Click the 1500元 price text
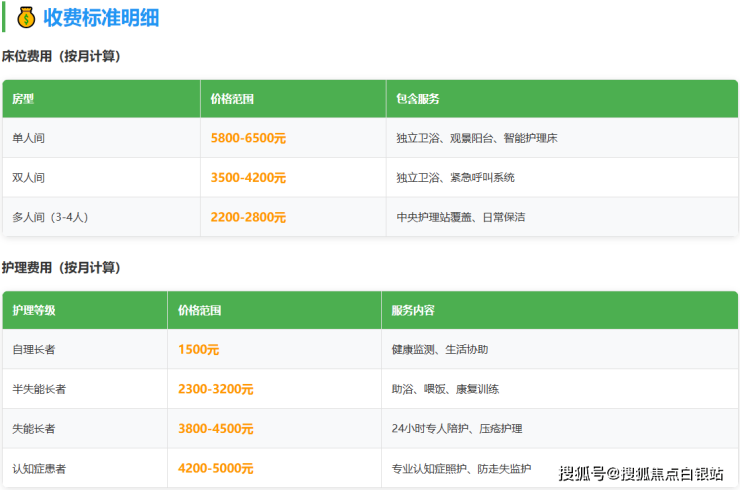 (198, 350)
